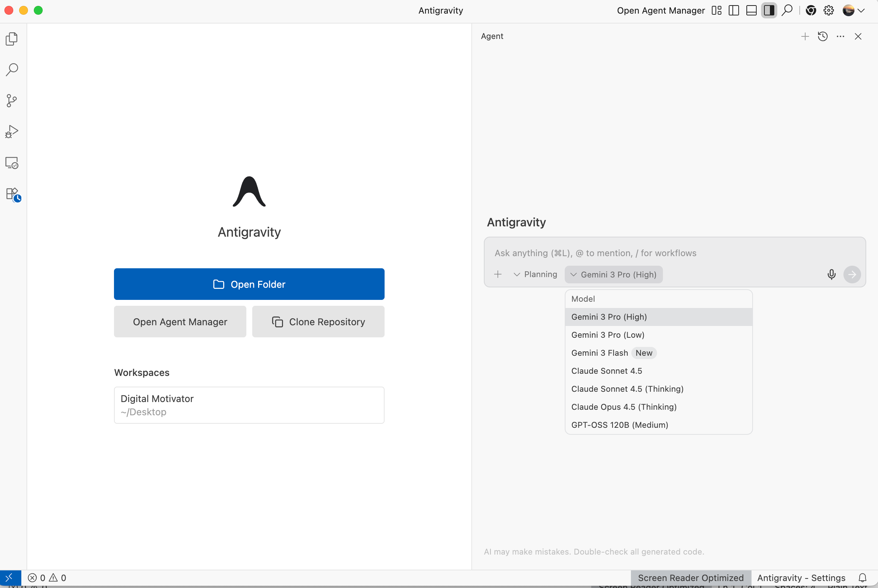Open the Run and Debug view

pos(12,132)
